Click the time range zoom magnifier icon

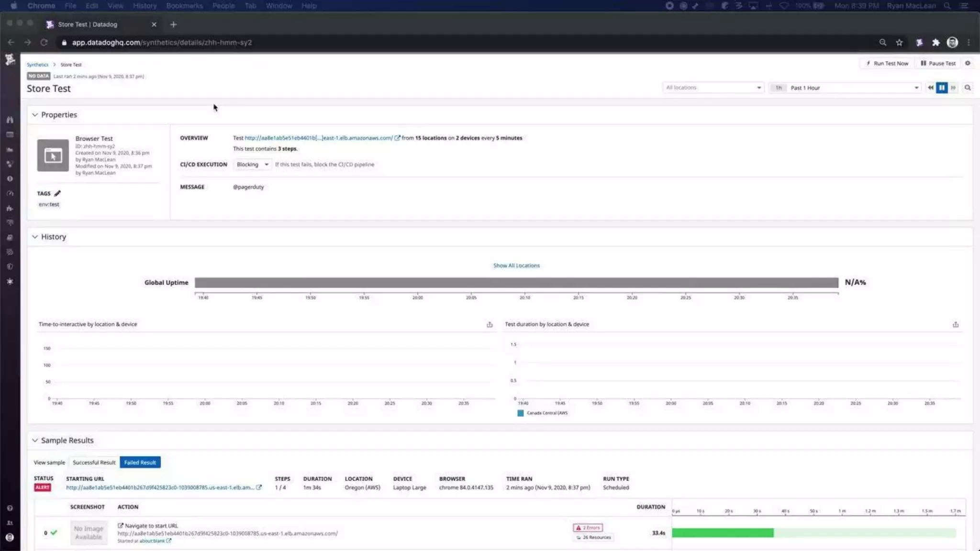(968, 88)
